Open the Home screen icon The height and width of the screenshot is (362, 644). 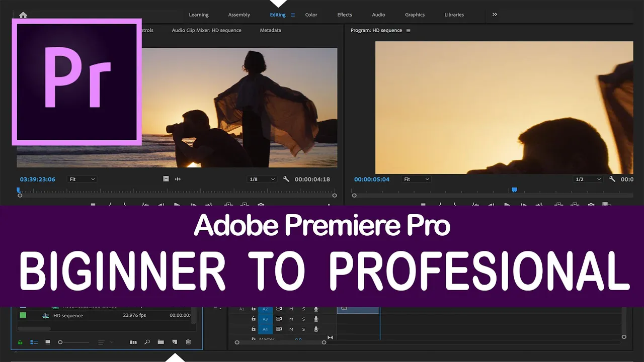(x=23, y=15)
